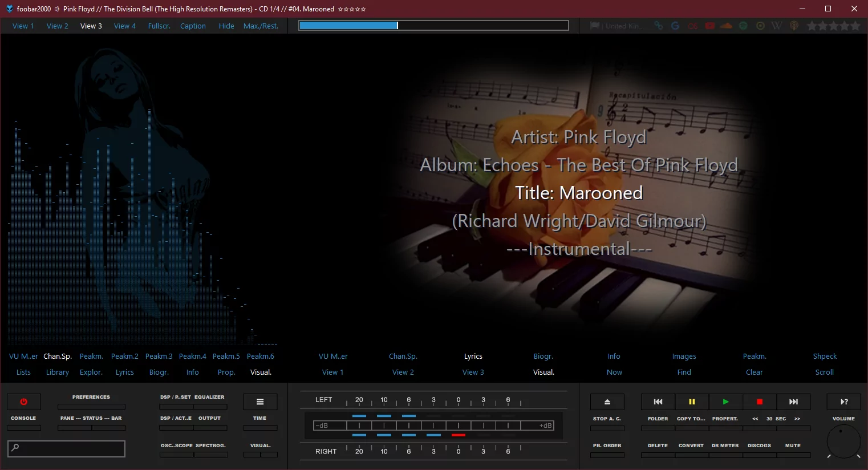
Task: Switch to the View 4 tab
Action: (125, 26)
